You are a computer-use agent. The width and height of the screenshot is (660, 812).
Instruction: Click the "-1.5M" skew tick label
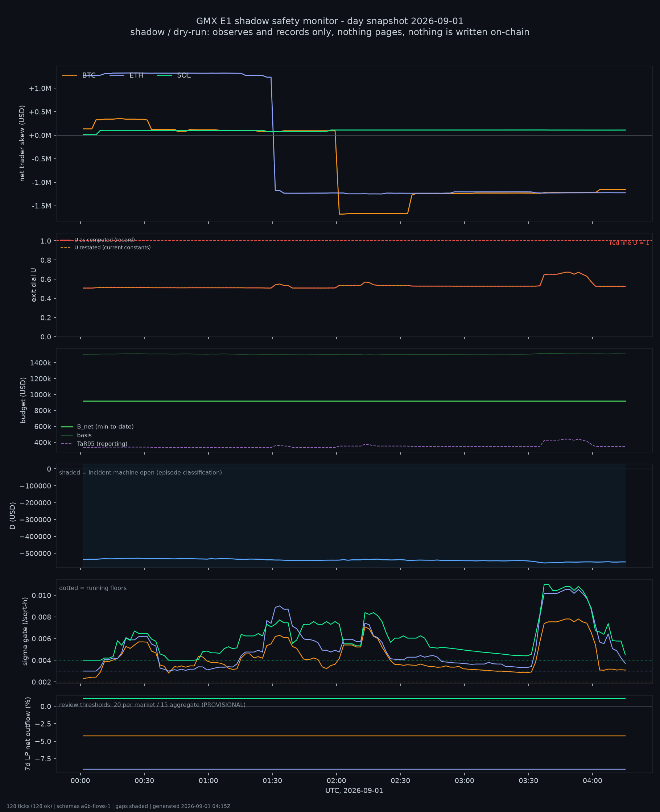(x=41, y=206)
